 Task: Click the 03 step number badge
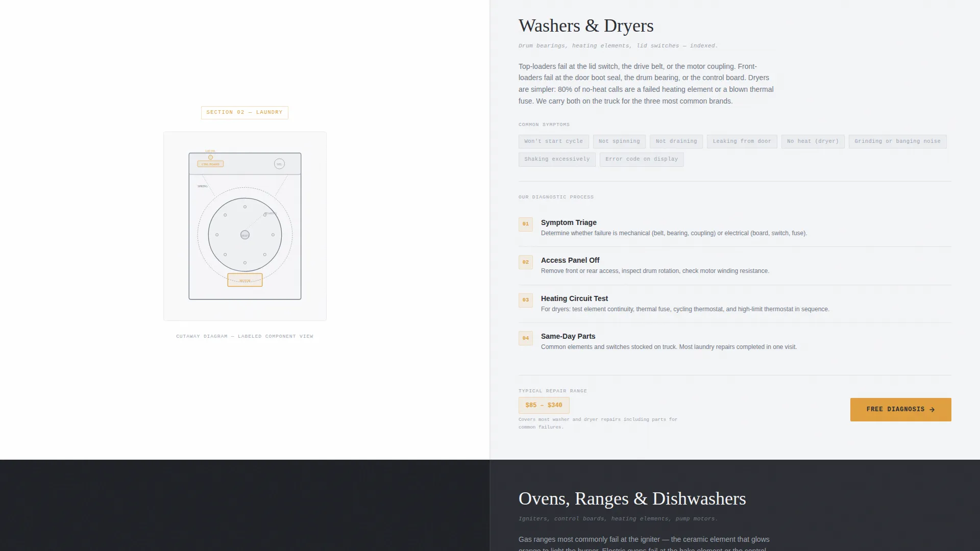526,300
